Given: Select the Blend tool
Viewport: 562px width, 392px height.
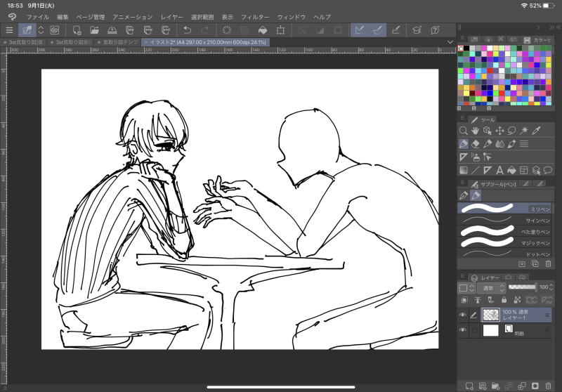Looking at the screenshot, I should pos(499,144).
